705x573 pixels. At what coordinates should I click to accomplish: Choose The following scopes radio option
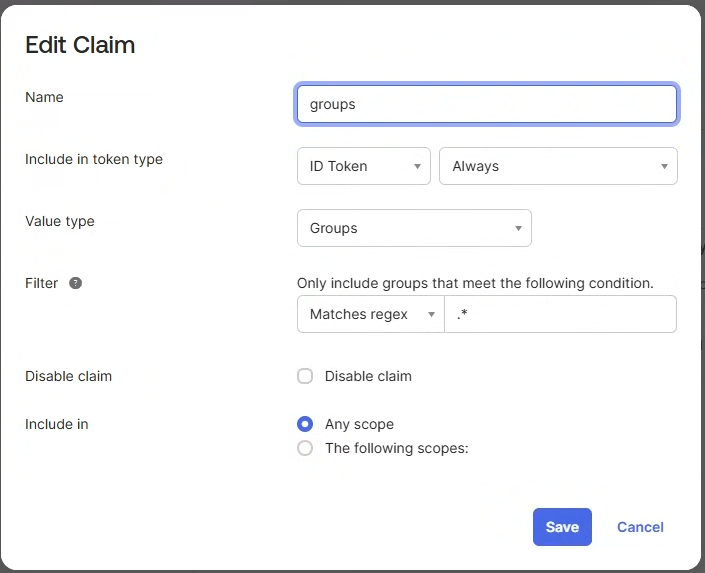[305, 448]
